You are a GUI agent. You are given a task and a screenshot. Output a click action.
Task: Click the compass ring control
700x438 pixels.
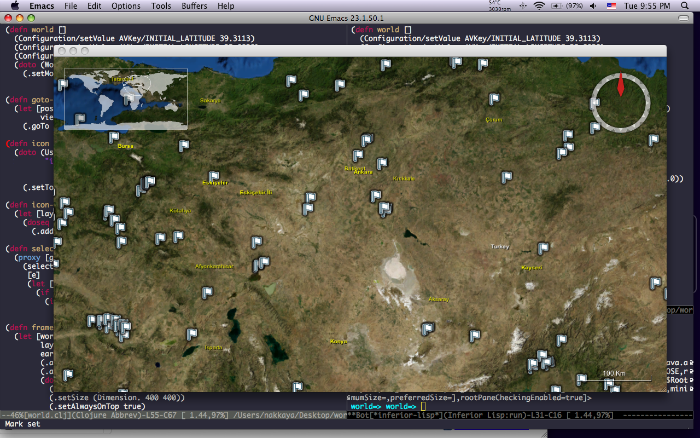click(x=621, y=103)
